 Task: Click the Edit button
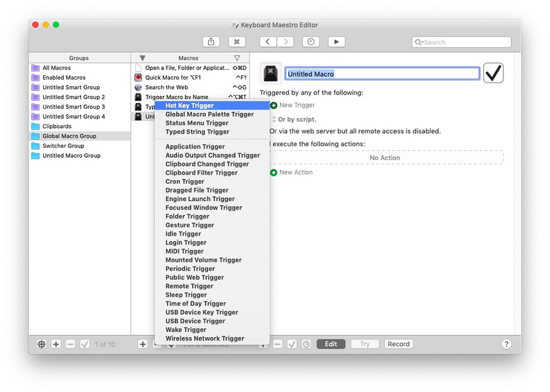(x=331, y=345)
